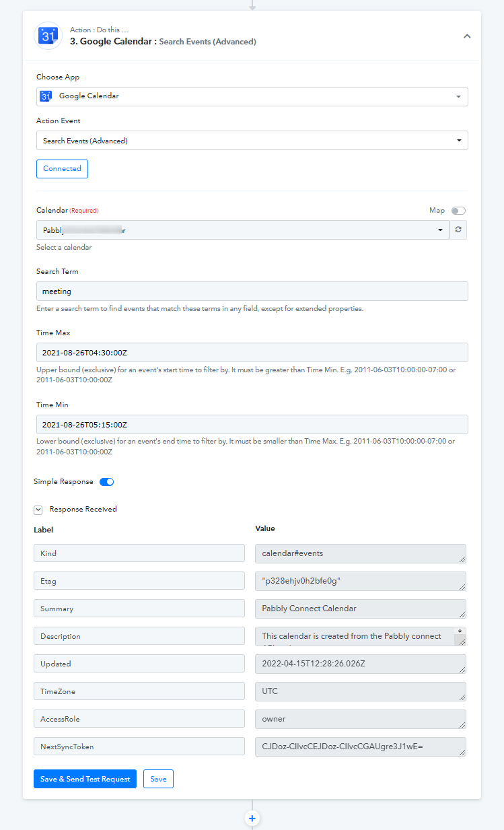Screen dimensions: 504x830
Task: Click the NextSyncToken label field
Action: point(139,747)
